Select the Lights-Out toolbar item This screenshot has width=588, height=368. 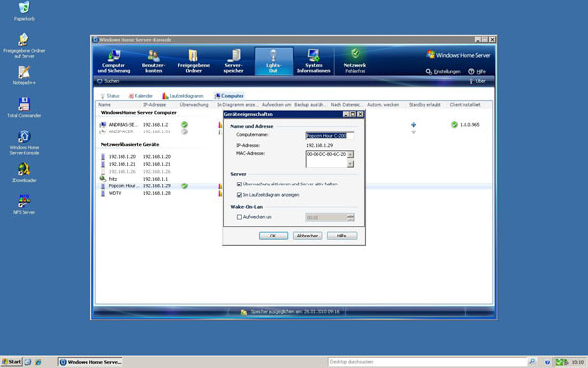273,61
